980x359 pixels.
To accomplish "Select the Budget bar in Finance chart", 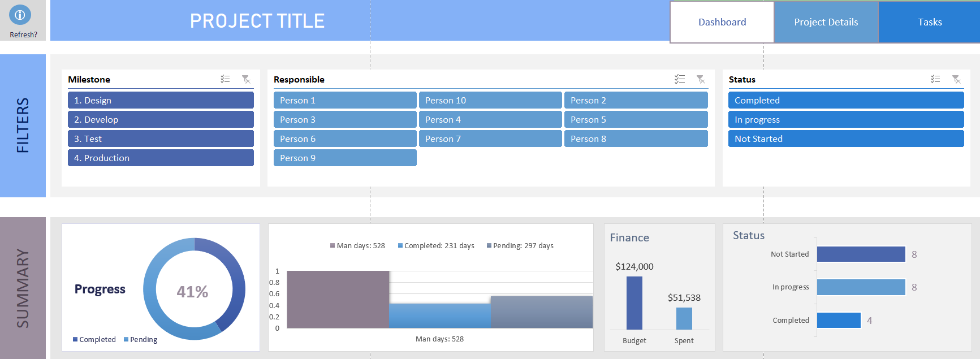I will (x=634, y=303).
